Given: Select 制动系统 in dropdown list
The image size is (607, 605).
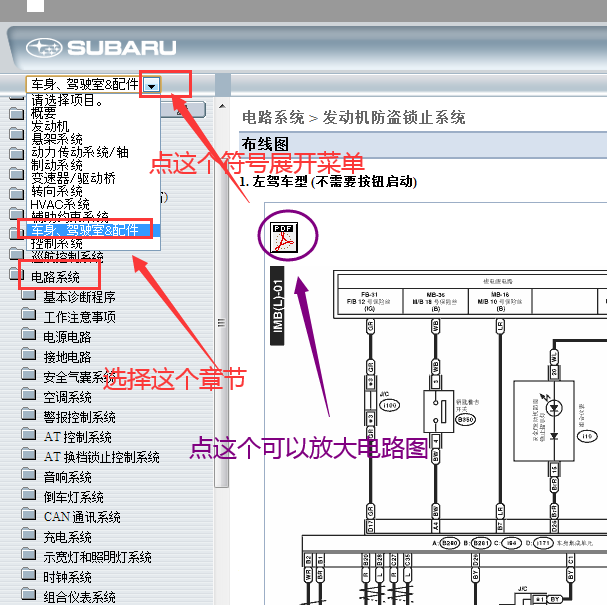Looking at the screenshot, I should 57,165.
